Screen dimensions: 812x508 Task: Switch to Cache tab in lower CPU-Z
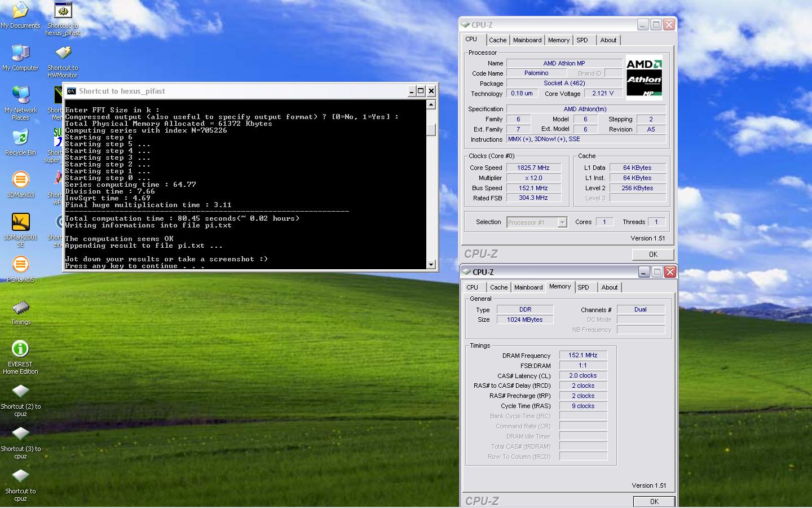click(x=498, y=287)
